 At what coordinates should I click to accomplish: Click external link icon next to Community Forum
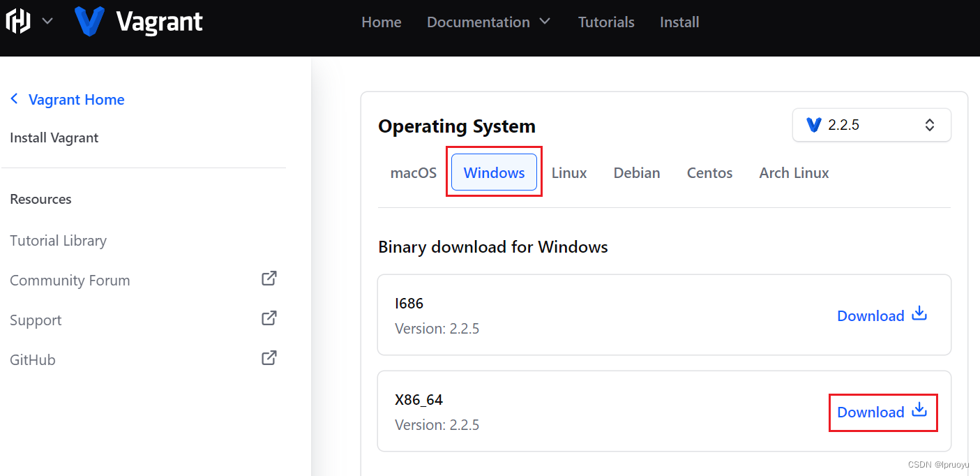tap(269, 278)
